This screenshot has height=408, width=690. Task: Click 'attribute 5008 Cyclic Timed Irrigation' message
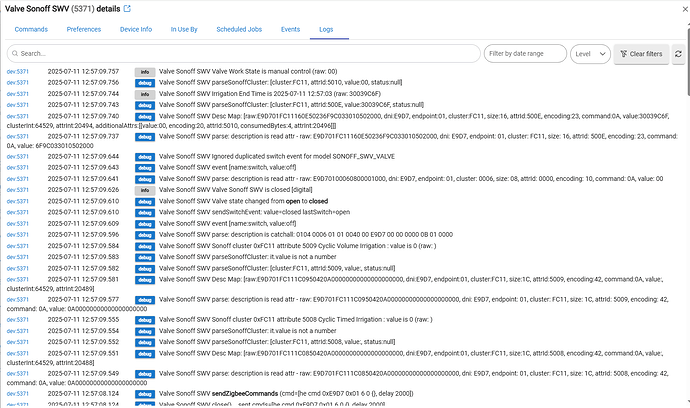(x=296, y=320)
